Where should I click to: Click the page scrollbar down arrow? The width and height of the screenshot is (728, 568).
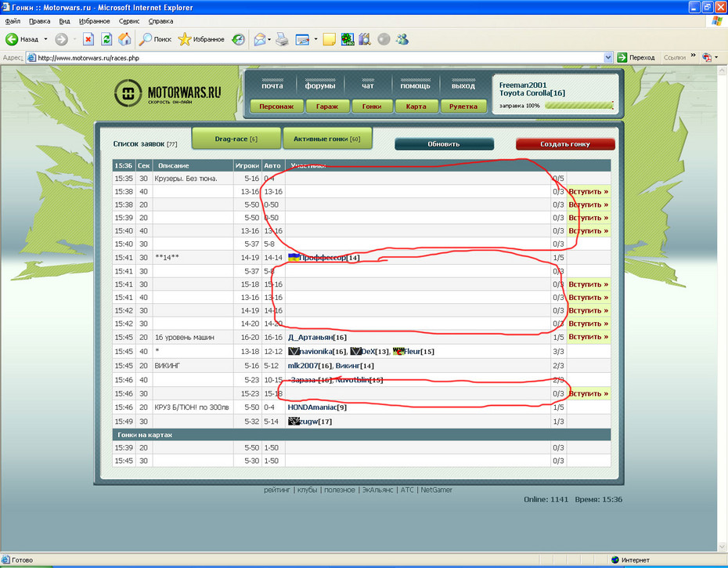pos(723,547)
